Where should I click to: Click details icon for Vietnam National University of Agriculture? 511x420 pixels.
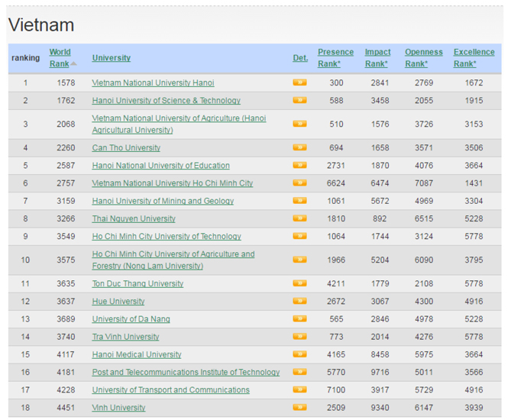(299, 124)
